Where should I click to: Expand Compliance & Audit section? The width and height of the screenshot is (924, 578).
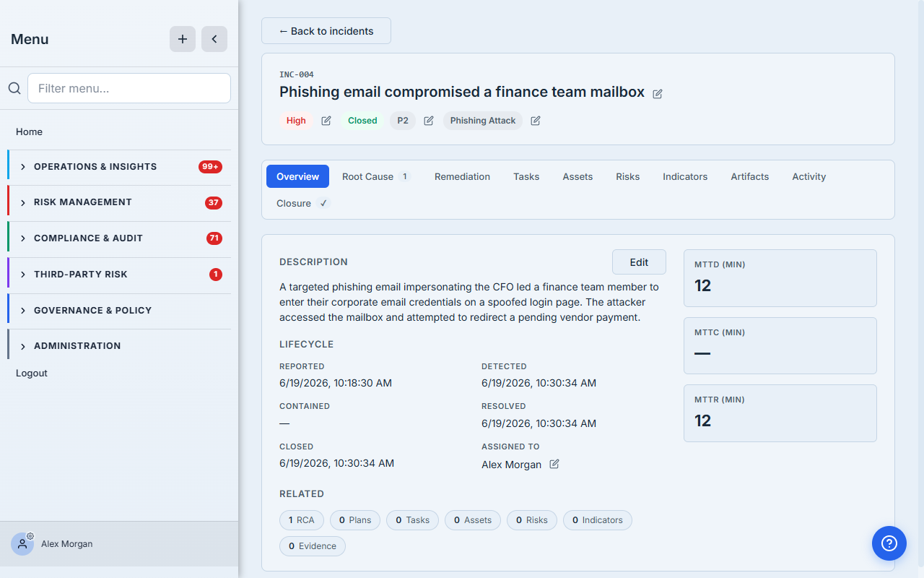119,238
